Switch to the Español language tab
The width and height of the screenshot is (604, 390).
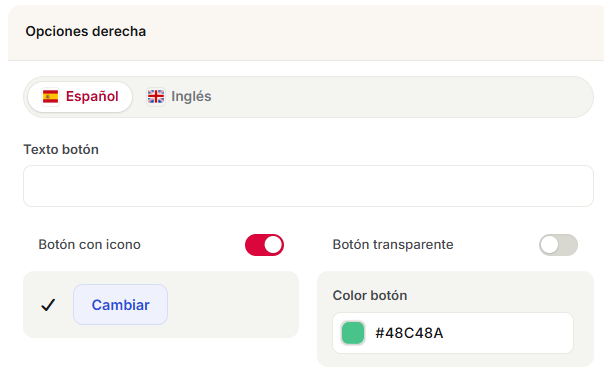click(80, 97)
